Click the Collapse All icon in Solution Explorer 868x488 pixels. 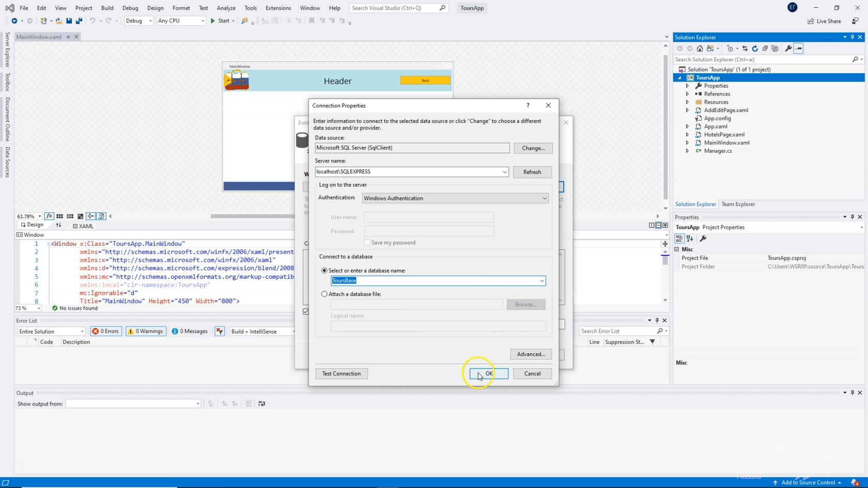point(765,49)
